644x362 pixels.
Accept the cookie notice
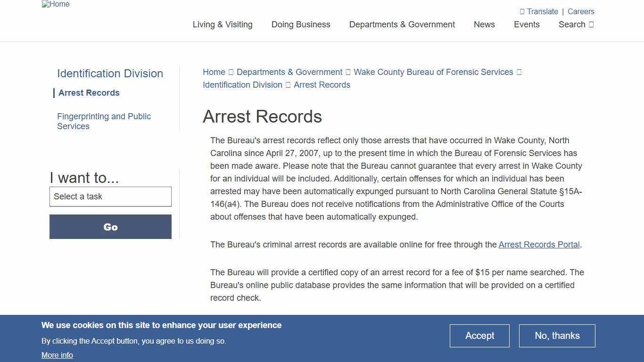pos(479,336)
